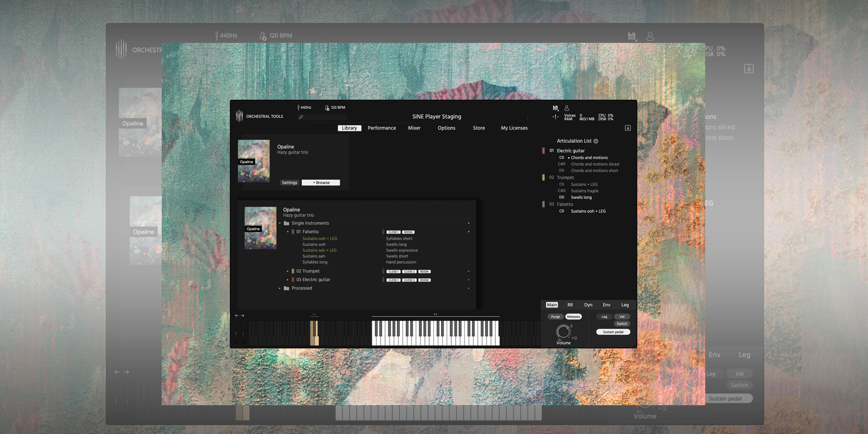Click the Volume knob
868x434 pixels.
point(564,331)
